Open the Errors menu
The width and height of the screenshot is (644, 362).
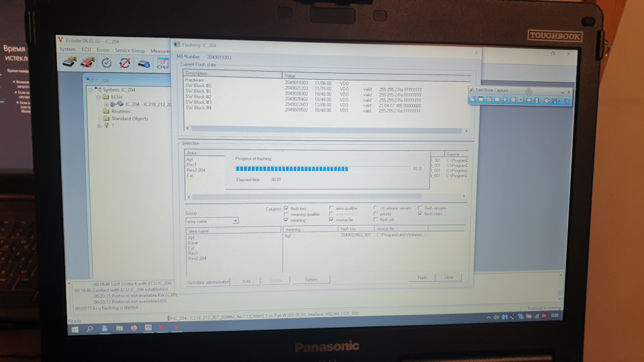[103, 50]
